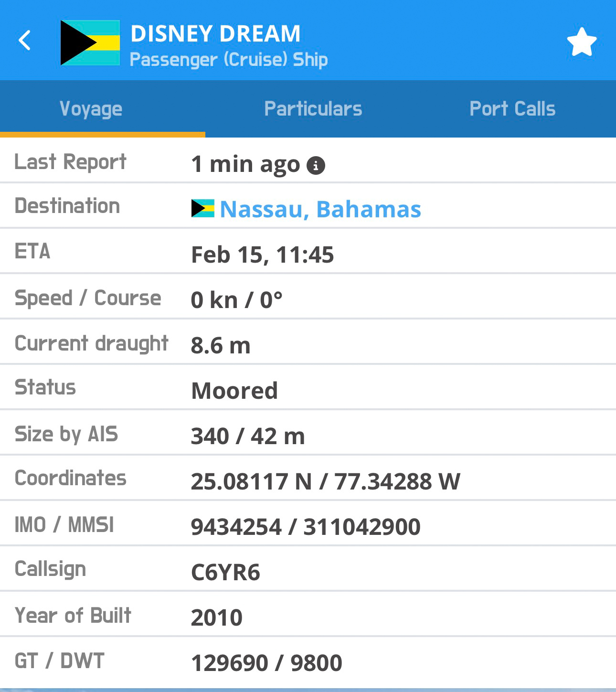Click the Bahamas flag in header
The image size is (616, 692).
pos(90,43)
